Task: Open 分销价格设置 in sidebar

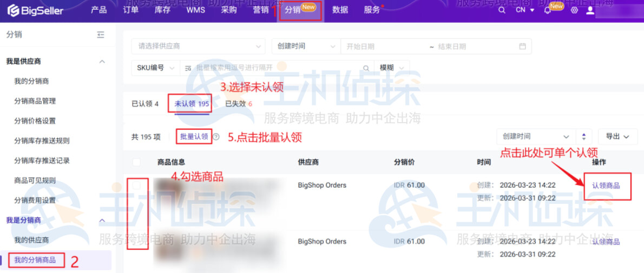Action: (35, 121)
